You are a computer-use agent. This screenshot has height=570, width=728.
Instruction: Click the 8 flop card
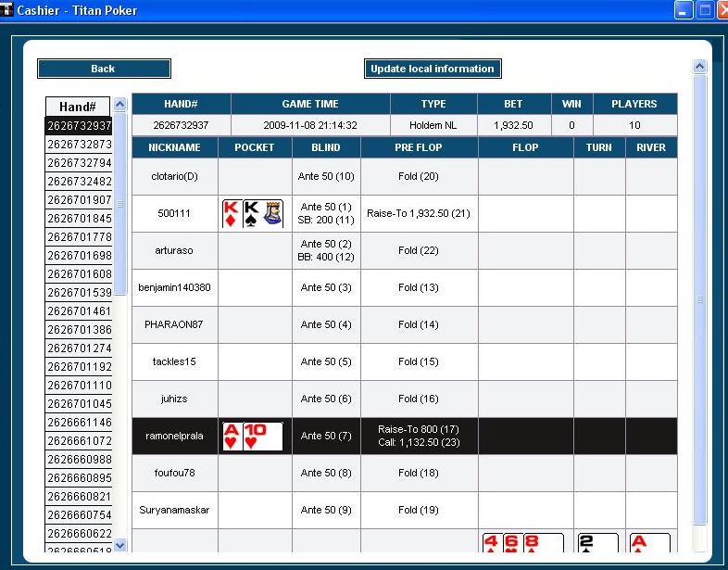tap(544, 543)
